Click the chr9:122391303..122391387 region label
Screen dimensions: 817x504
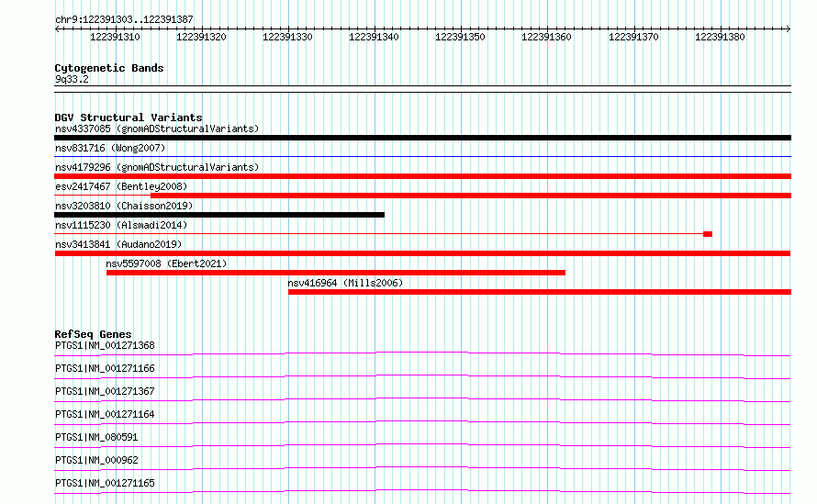[124, 19]
